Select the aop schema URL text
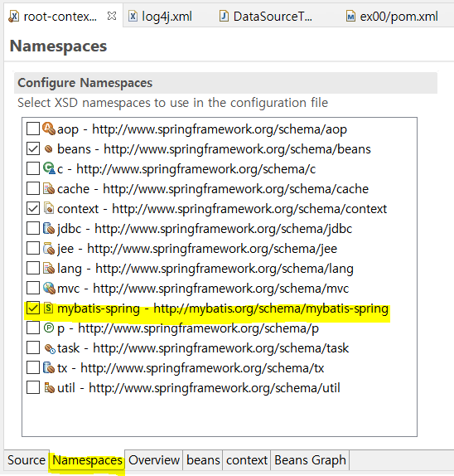This screenshot has width=454, height=476. pos(220,129)
